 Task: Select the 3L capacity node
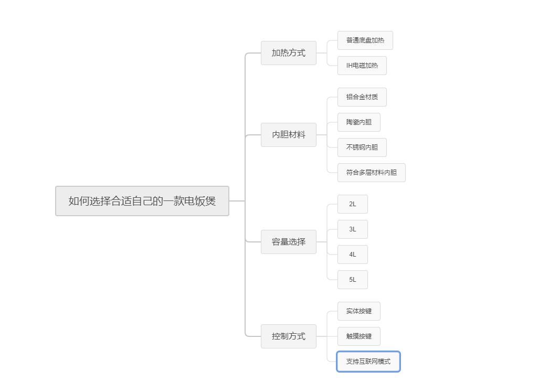tap(352, 229)
